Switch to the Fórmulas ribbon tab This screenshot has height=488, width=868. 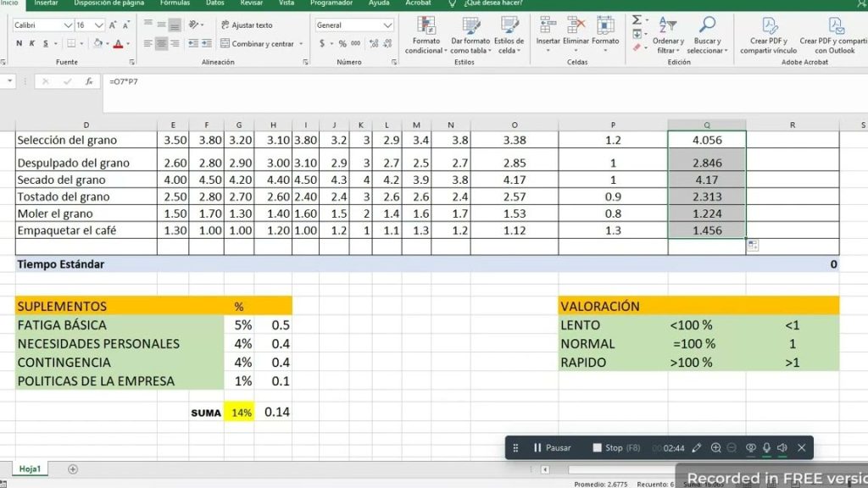(x=175, y=3)
